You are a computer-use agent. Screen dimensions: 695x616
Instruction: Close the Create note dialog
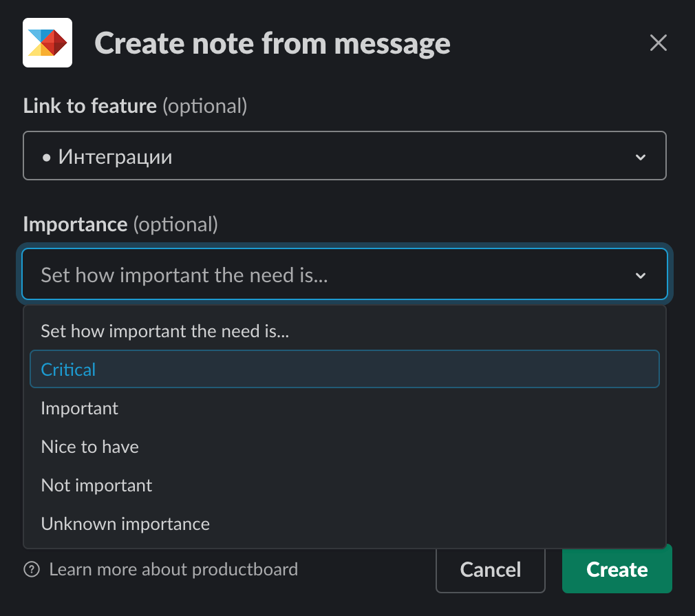pos(659,43)
